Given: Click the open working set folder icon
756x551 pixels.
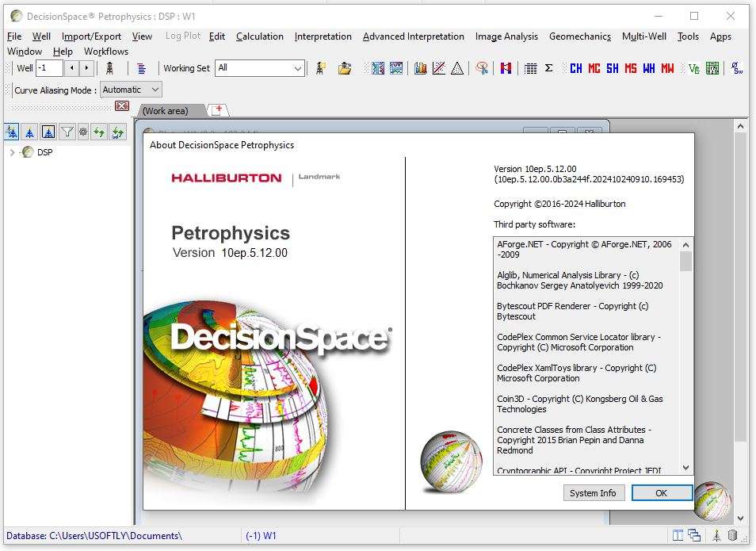Looking at the screenshot, I should click(345, 68).
